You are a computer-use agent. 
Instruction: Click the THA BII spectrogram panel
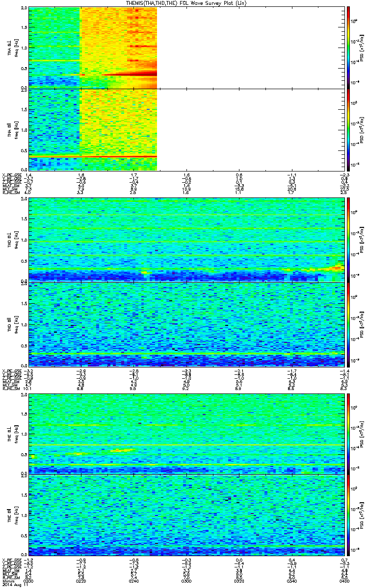[x=186, y=129]
